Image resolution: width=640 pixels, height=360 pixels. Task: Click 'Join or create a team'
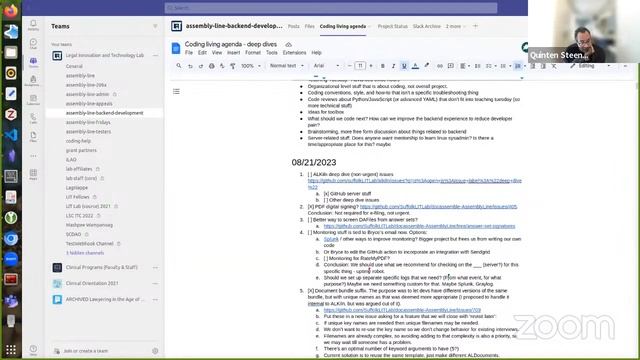pyautogui.click(x=86, y=351)
